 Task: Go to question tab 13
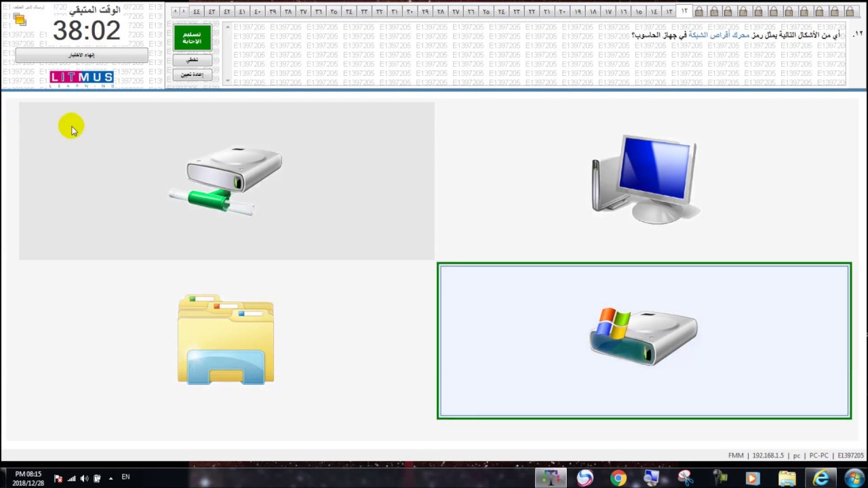(x=669, y=12)
